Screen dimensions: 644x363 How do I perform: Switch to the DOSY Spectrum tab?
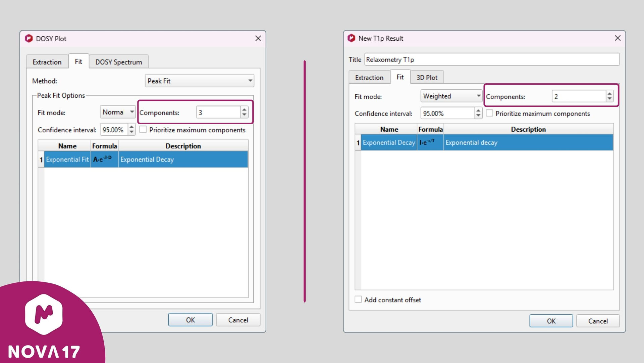[118, 62]
